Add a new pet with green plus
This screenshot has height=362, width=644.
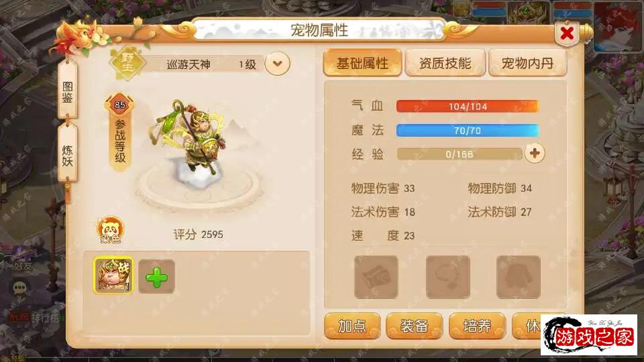tap(156, 277)
